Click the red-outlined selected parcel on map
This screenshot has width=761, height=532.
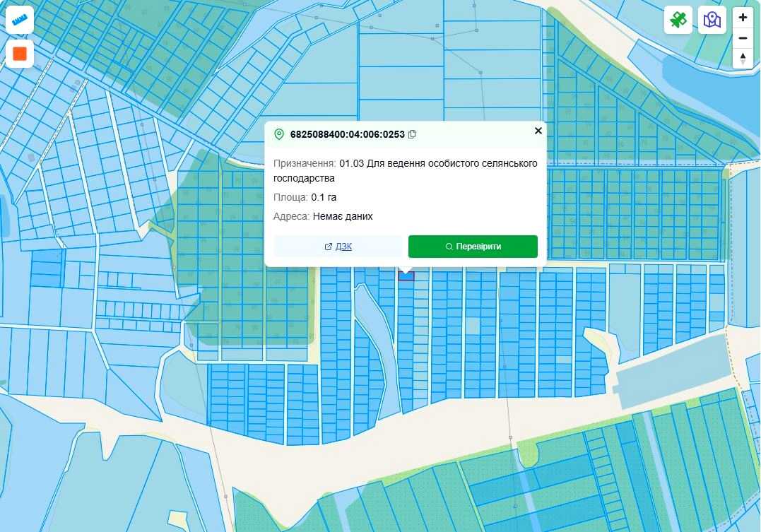(x=406, y=276)
